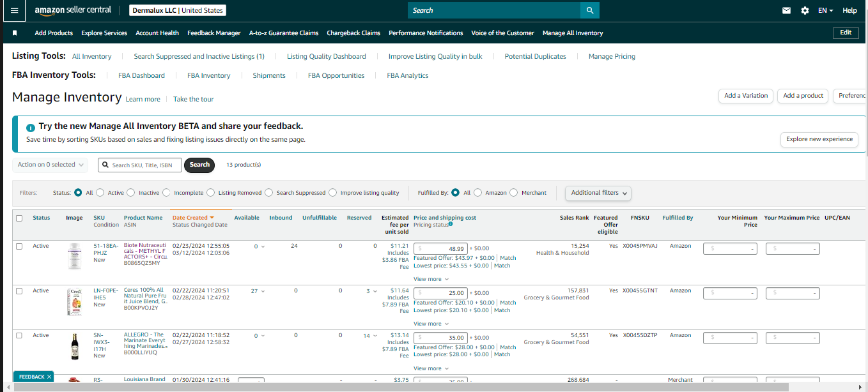Open Performance Notifications menu item

(426, 33)
